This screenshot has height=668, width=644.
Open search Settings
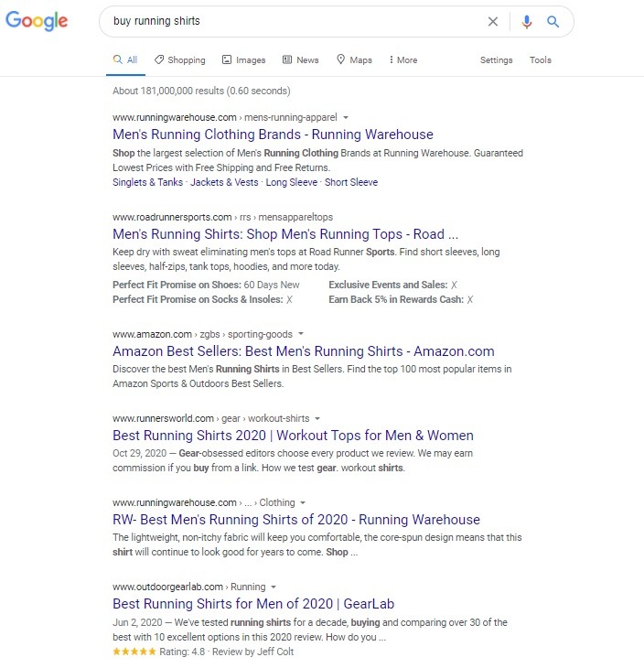pyautogui.click(x=496, y=60)
